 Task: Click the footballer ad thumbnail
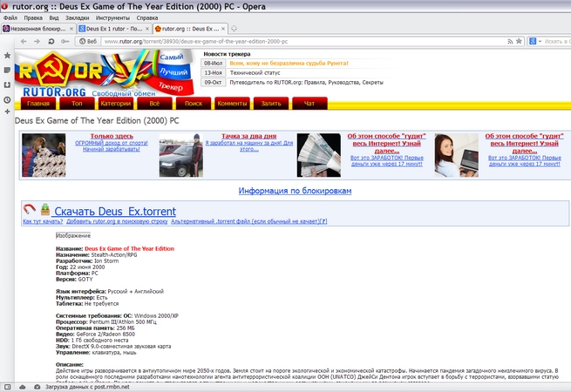(44, 155)
